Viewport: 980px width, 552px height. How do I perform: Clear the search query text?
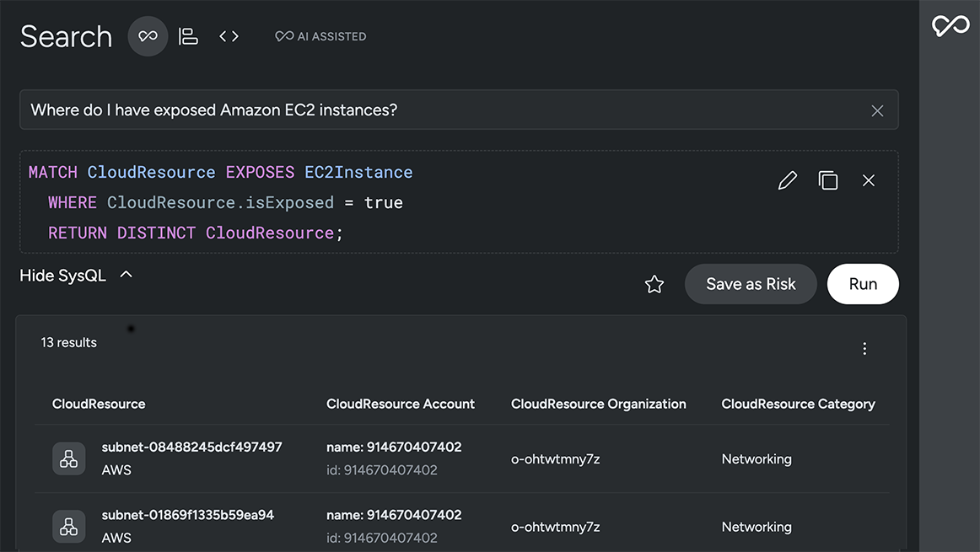(877, 110)
